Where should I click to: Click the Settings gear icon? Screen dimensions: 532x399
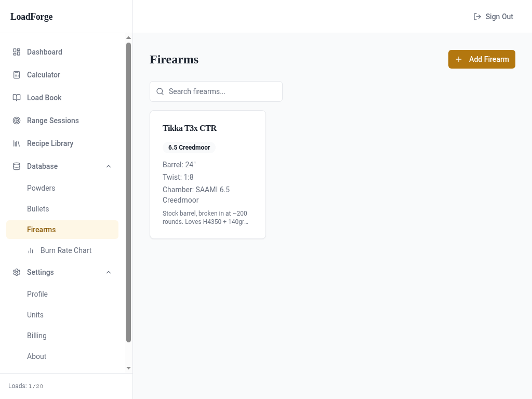pyautogui.click(x=17, y=272)
